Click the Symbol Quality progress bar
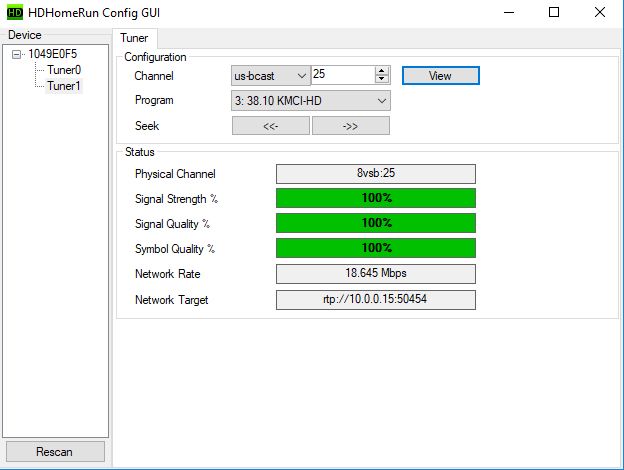This screenshot has height=470, width=624. tap(376, 248)
